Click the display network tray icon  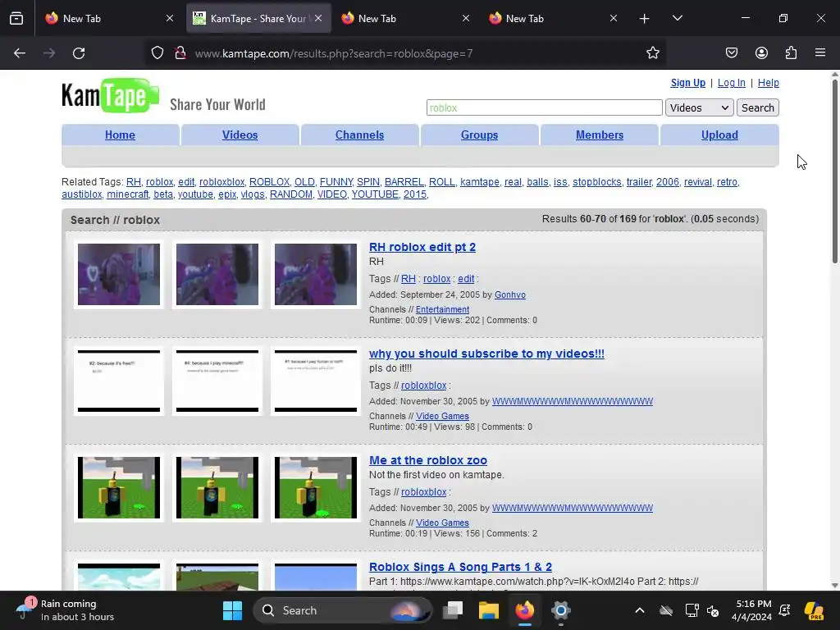[692, 610]
